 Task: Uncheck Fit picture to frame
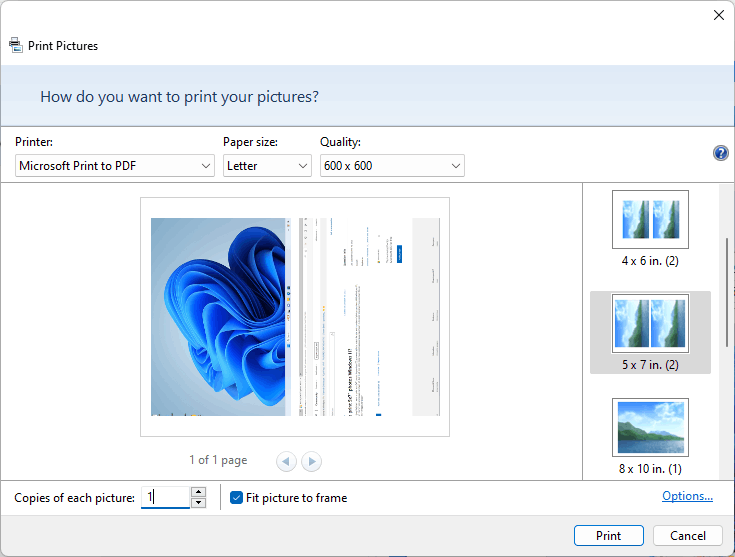236,498
